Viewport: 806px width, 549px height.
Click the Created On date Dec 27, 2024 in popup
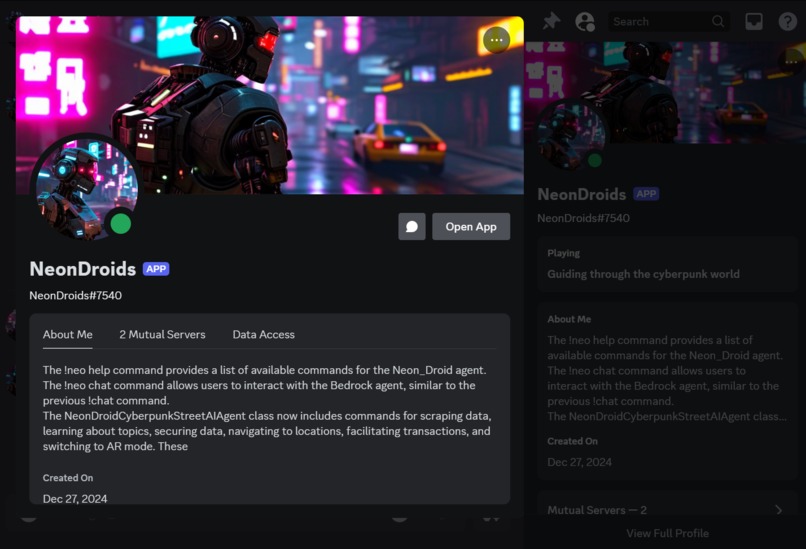pyautogui.click(x=75, y=499)
